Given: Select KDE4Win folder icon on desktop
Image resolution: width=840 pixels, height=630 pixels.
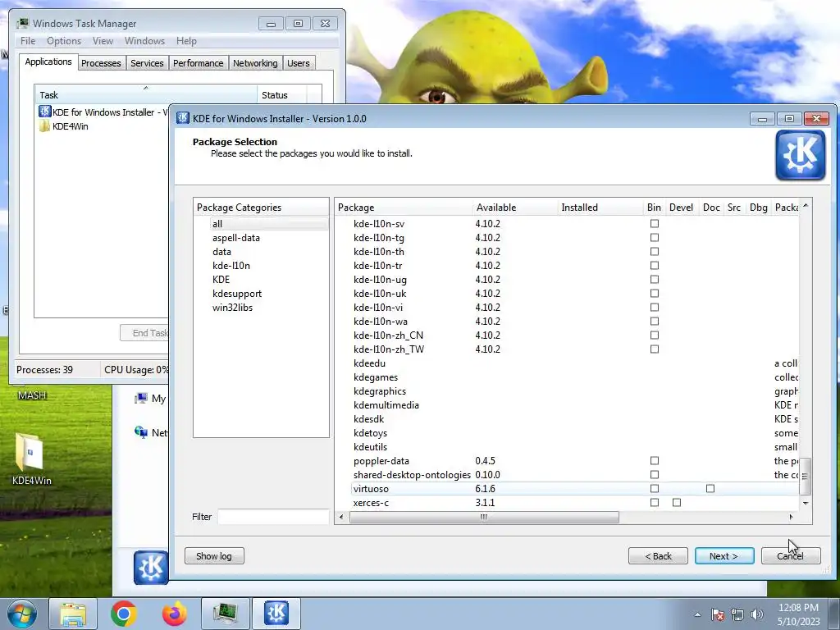Looking at the screenshot, I should (x=30, y=452).
